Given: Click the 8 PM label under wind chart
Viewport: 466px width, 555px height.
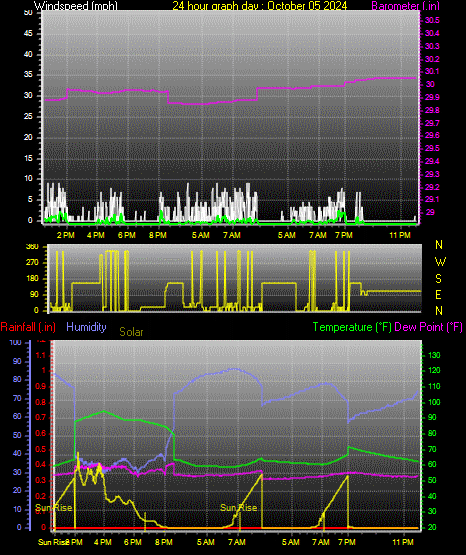Looking at the screenshot, I should point(158,235).
